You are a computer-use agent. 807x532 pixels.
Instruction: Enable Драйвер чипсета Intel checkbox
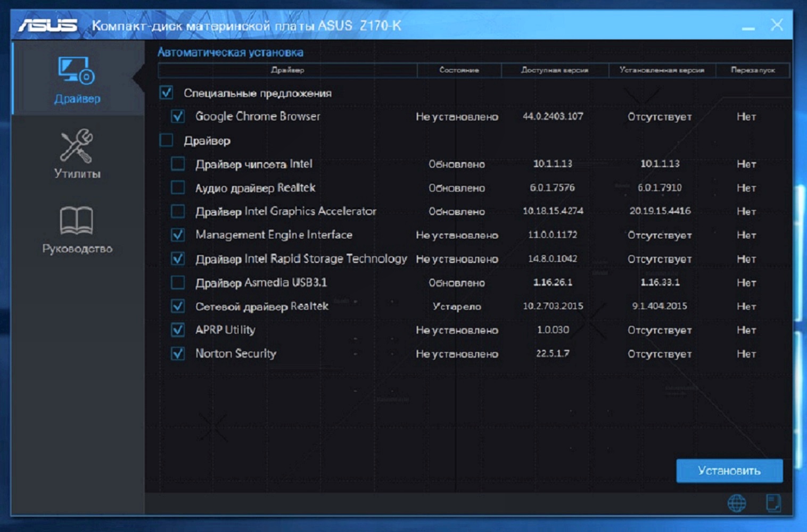click(x=178, y=164)
